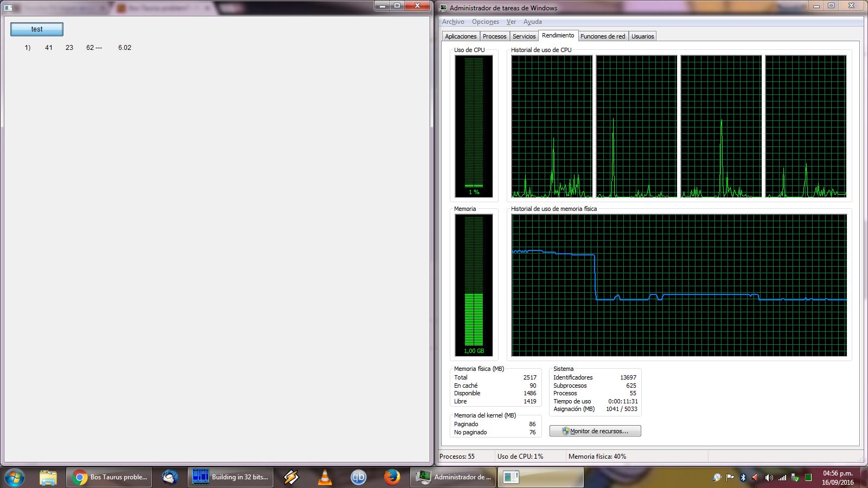Go to the Usuarios tab

coord(642,36)
